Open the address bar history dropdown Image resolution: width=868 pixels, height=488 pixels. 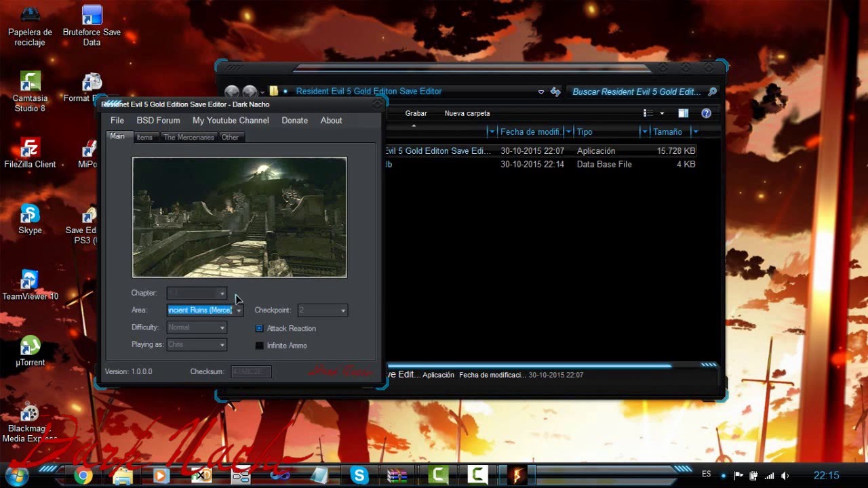[540, 91]
